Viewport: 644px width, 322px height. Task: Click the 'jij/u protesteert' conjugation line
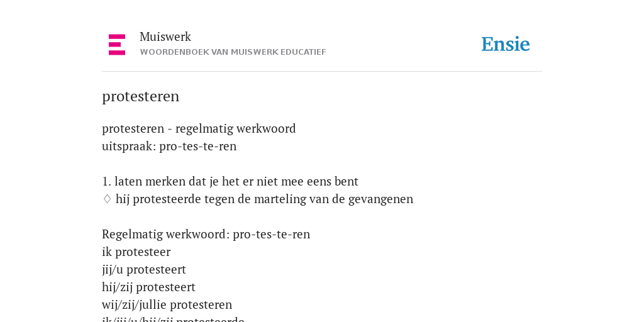point(144,269)
